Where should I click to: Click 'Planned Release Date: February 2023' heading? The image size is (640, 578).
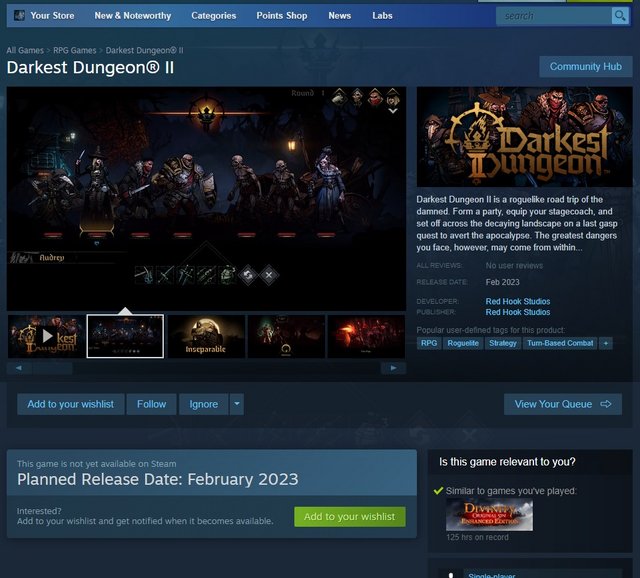tap(158, 479)
